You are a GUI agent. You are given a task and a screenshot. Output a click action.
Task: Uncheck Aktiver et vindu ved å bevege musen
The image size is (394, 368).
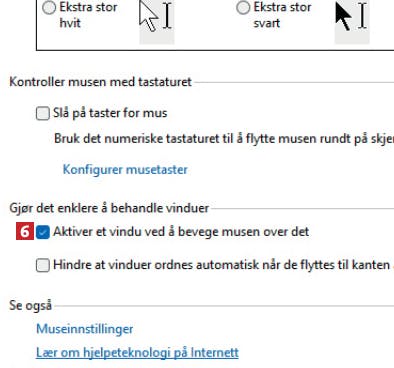(x=43, y=232)
